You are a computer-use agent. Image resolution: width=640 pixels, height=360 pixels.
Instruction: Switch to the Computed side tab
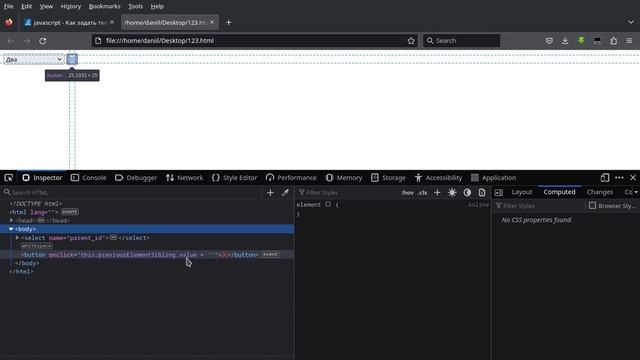[x=559, y=192]
